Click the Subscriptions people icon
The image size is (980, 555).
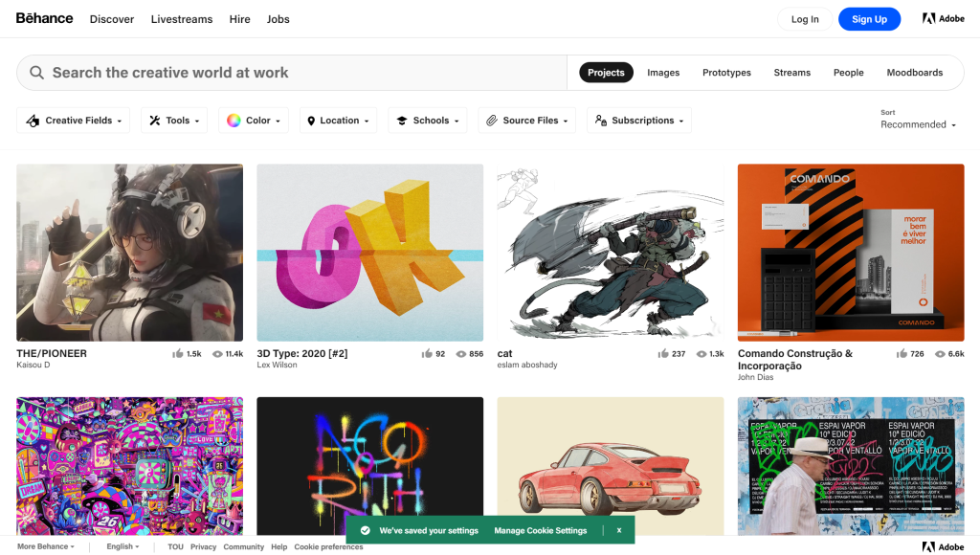(x=598, y=120)
